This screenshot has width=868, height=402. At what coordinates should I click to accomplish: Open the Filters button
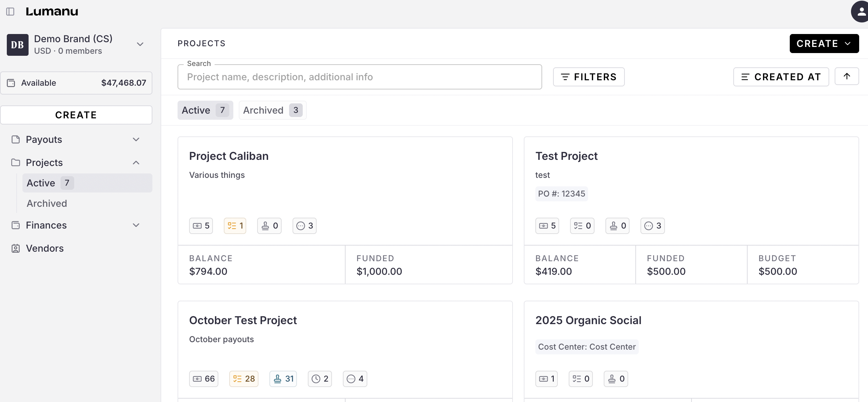click(588, 77)
